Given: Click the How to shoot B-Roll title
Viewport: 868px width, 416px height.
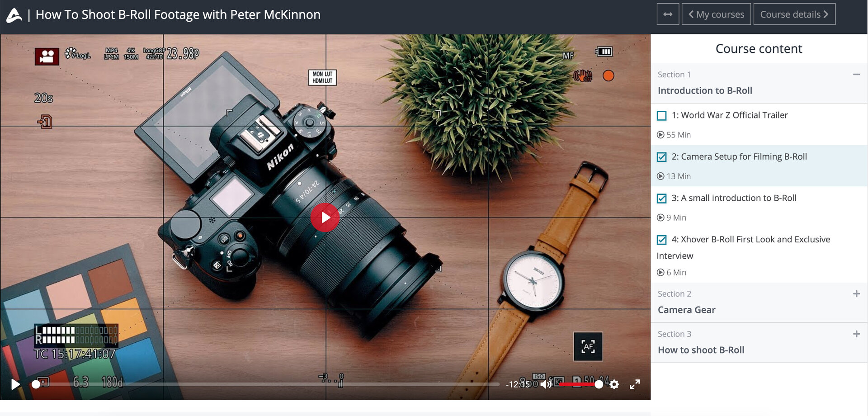Looking at the screenshot, I should (701, 350).
